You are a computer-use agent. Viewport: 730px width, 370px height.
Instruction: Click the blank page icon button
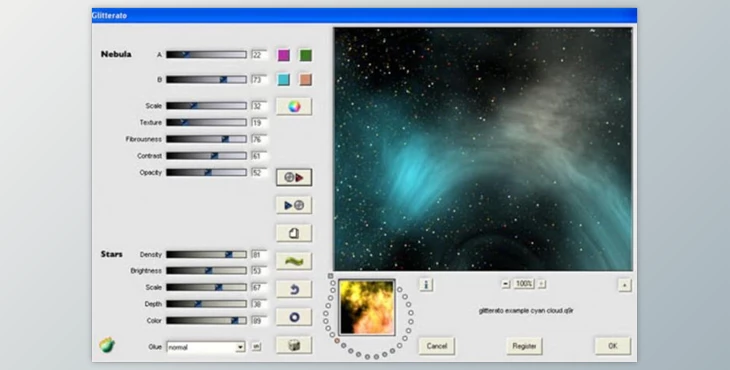coord(294,233)
